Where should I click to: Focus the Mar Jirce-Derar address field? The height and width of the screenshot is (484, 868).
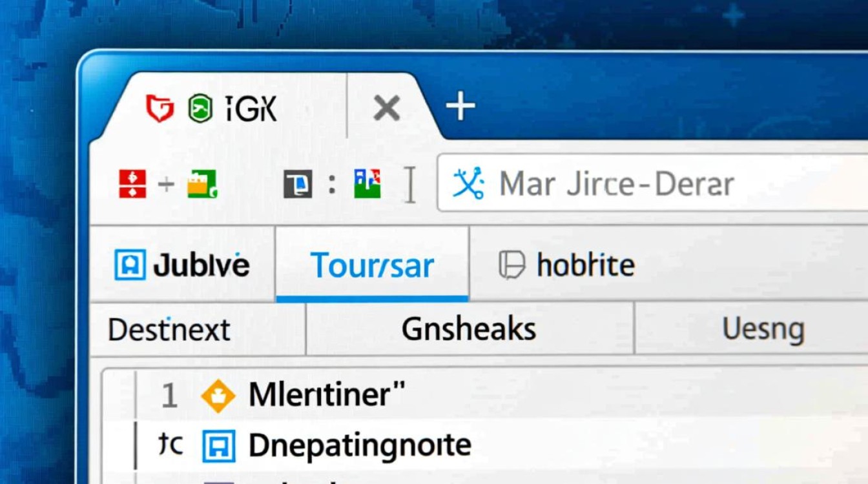(x=646, y=184)
